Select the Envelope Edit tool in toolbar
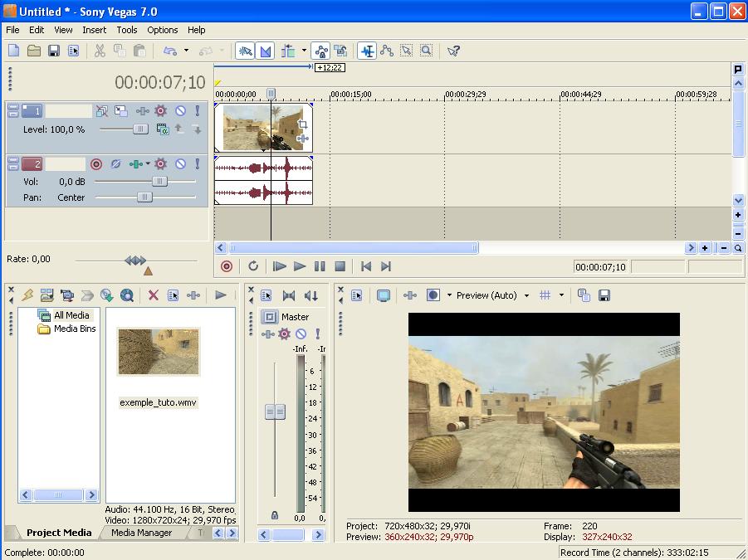The height and width of the screenshot is (560, 748). [387, 51]
